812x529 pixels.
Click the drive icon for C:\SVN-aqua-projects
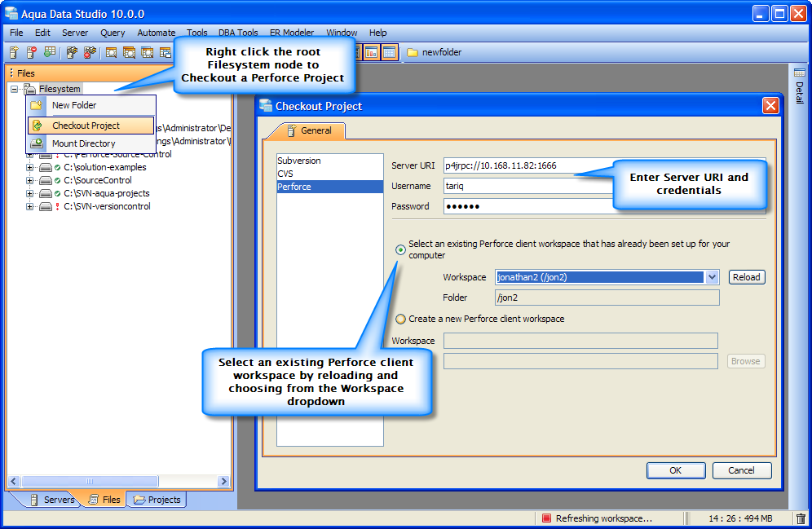pos(46,193)
